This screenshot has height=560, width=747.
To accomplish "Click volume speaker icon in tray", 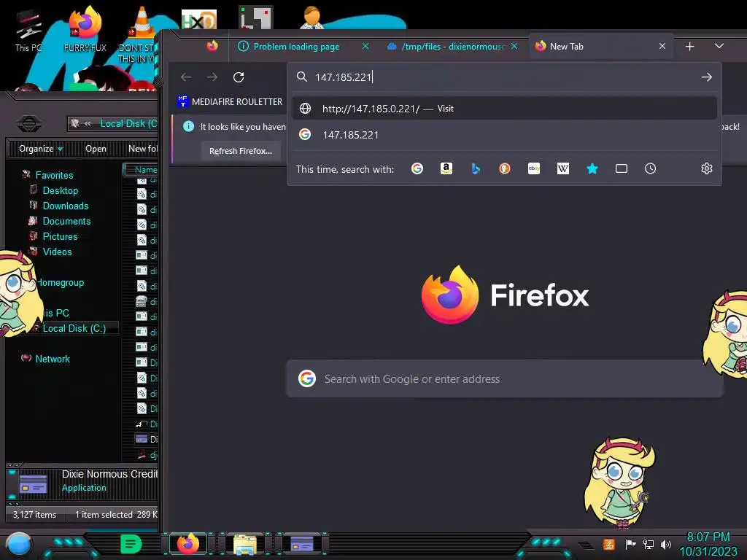I will point(666,544).
